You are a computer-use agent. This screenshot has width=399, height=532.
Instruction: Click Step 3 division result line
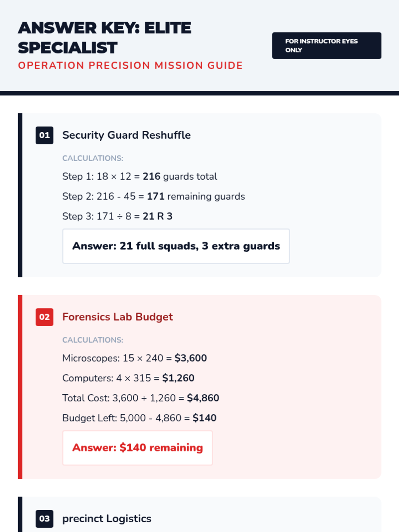coord(117,216)
